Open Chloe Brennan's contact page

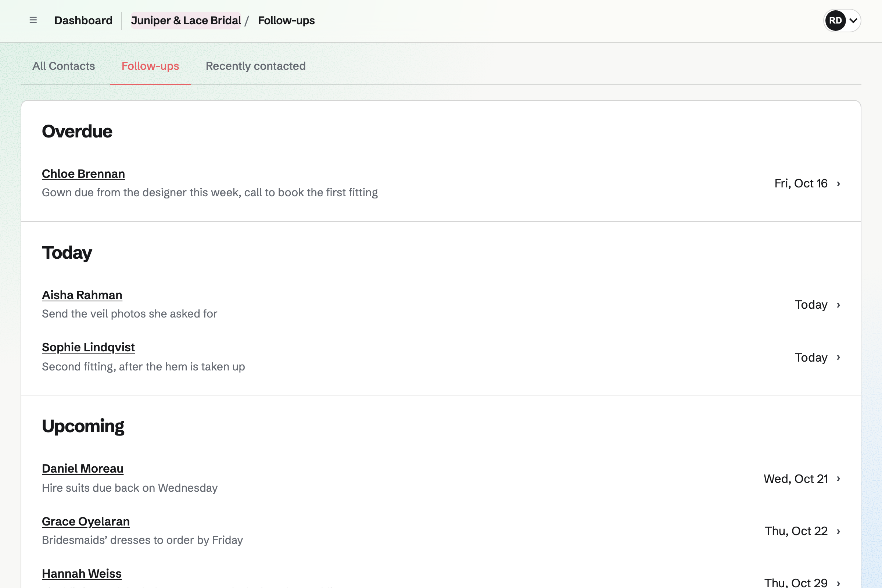[83, 173]
